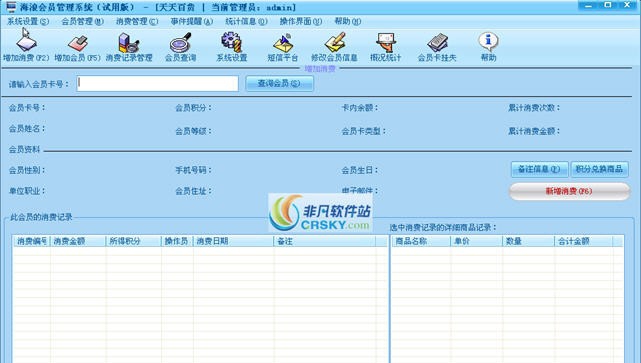Viewport: 641px width, 363px height.
Task: Click the application icon in the title bar
Action: coord(11,7)
